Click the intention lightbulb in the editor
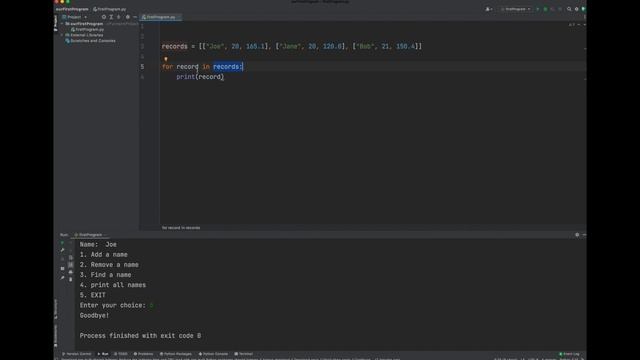 [x=166, y=59]
